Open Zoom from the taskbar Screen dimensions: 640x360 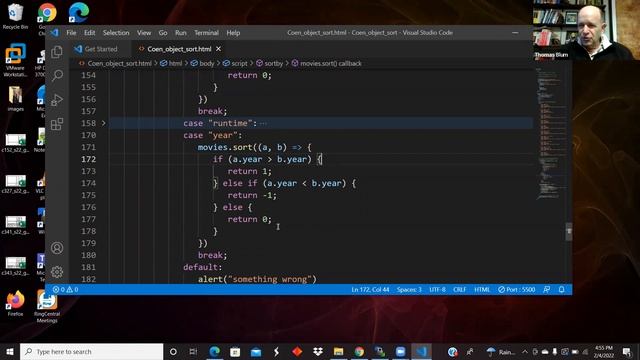click(x=400, y=351)
